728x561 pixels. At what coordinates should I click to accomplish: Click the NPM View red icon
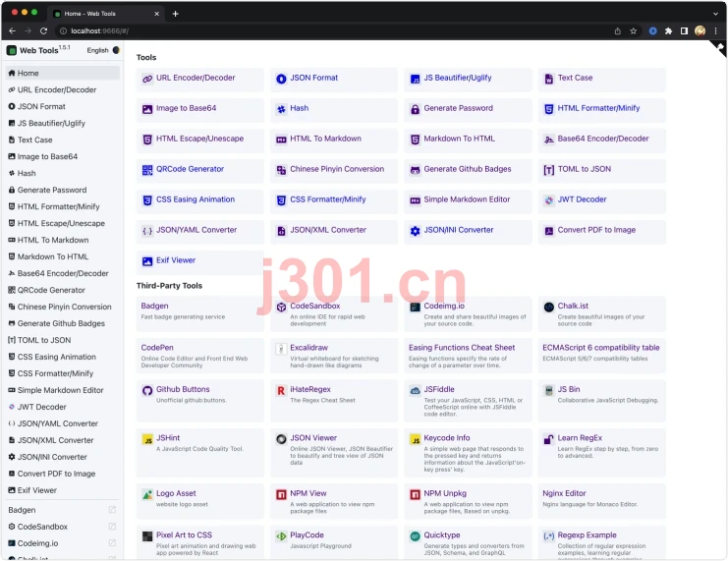coord(281,494)
